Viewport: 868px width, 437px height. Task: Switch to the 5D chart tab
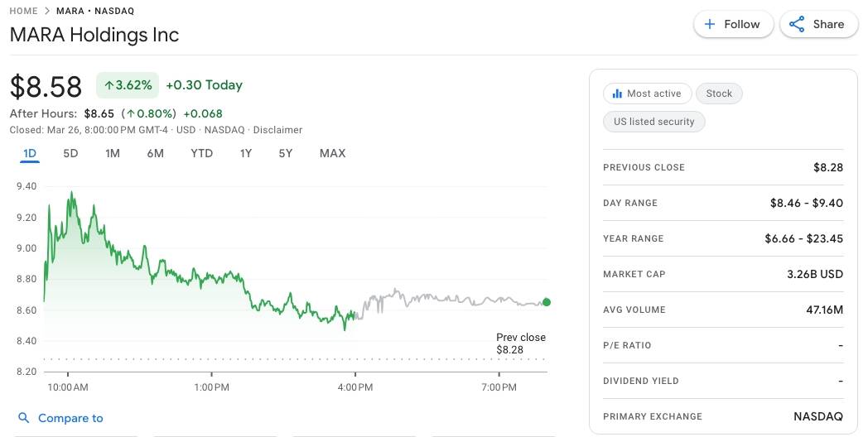pos(70,153)
